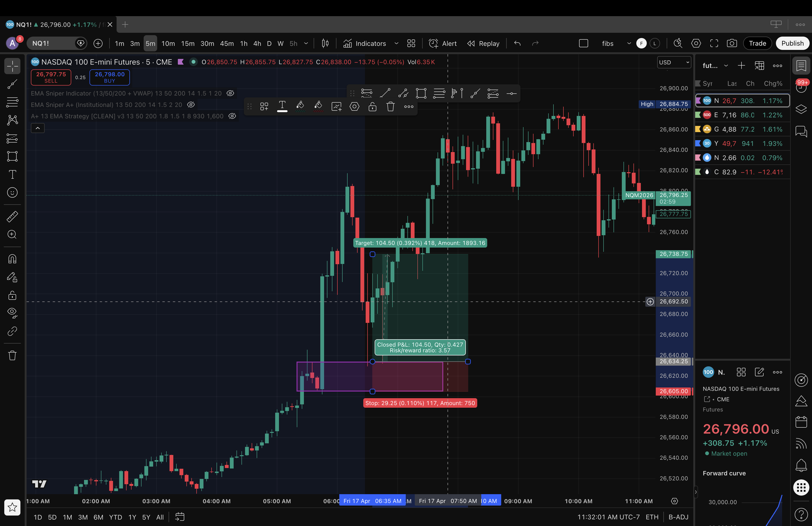Select the Measure ruler tool
Screen dimensions: 812x526
(x=12, y=216)
